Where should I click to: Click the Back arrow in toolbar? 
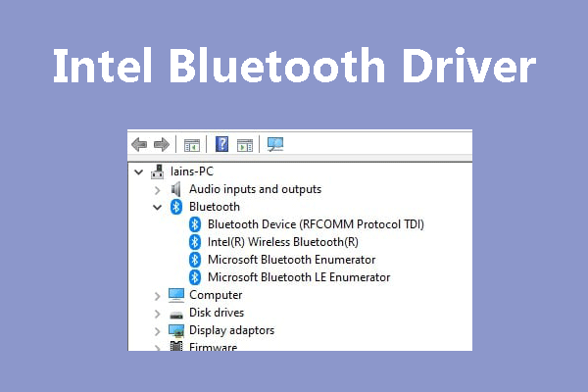click(x=139, y=144)
